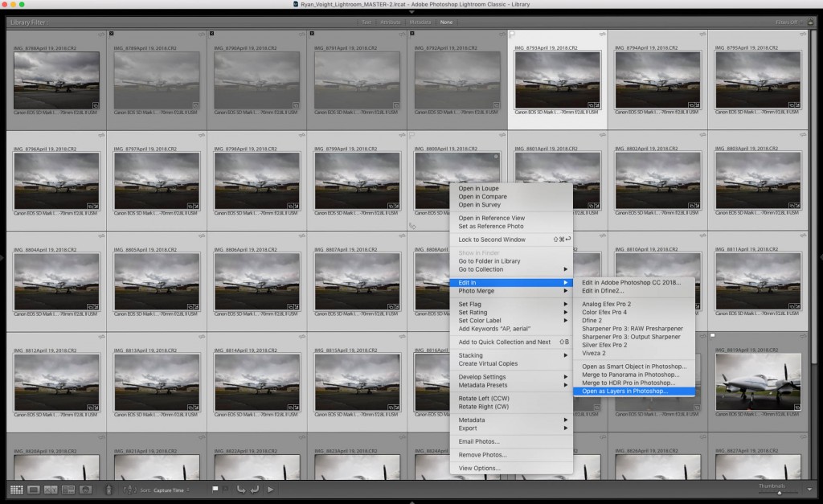Expand the Export submenu
The width and height of the screenshot is (823, 504).
pos(511,428)
